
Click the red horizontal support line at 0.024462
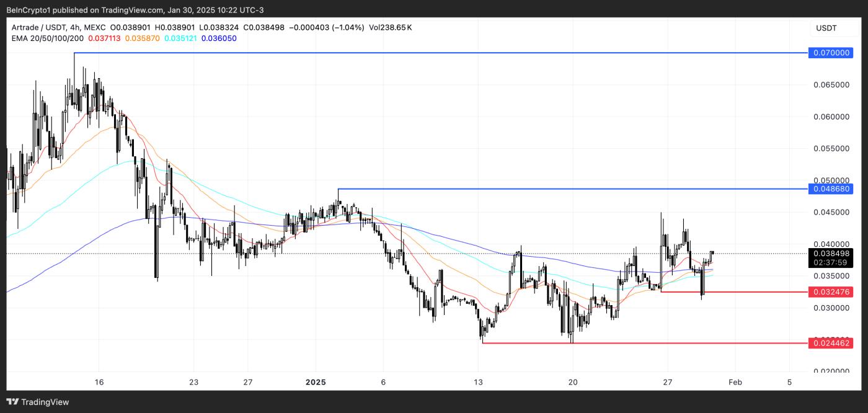click(645, 343)
